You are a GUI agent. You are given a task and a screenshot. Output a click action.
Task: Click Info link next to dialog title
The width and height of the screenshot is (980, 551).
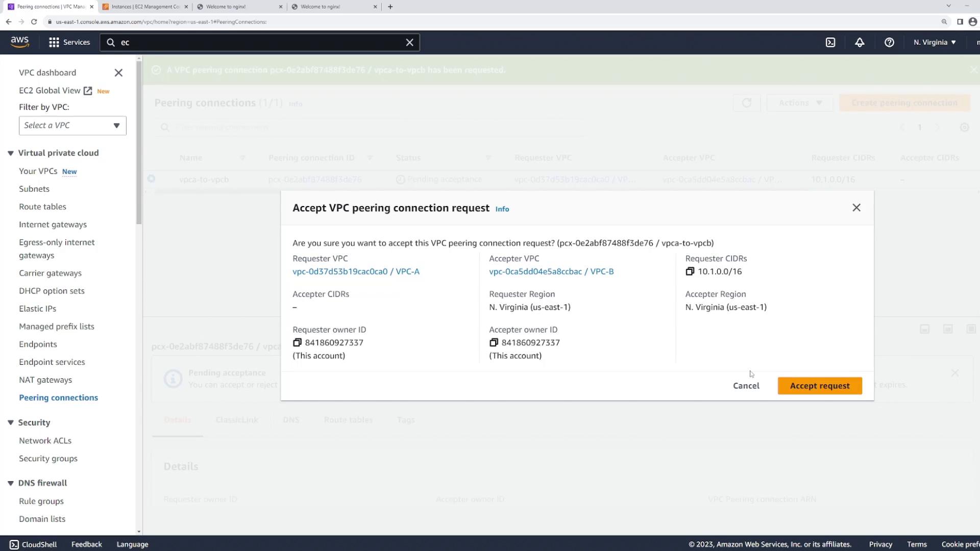(502, 209)
